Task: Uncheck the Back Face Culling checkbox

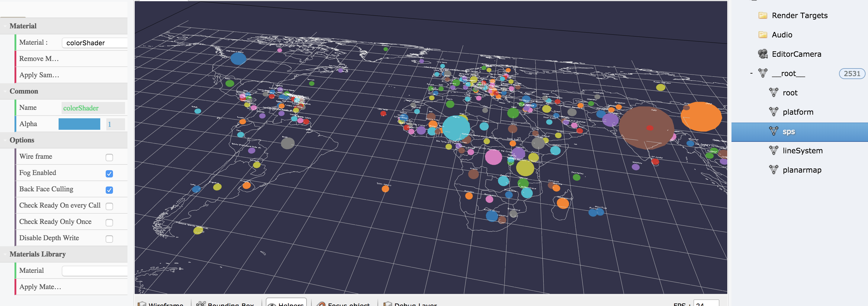Action: click(x=109, y=190)
